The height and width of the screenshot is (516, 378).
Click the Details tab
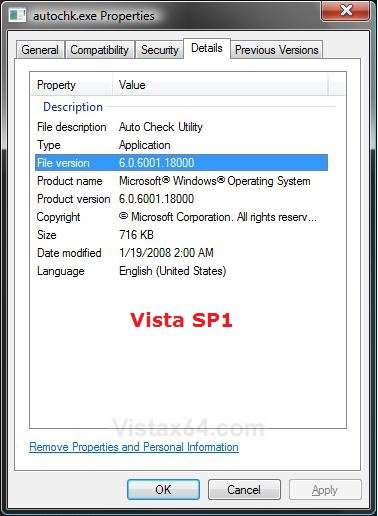tap(207, 49)
